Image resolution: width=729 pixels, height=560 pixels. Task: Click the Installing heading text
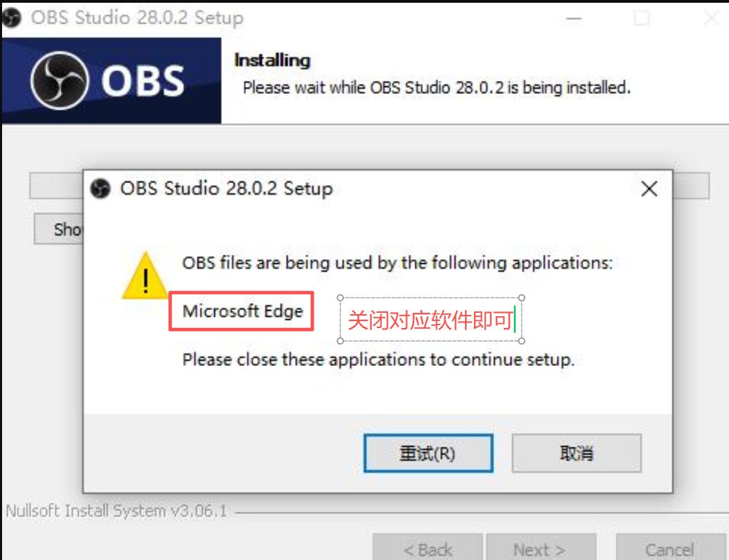[x=272, y=60]
